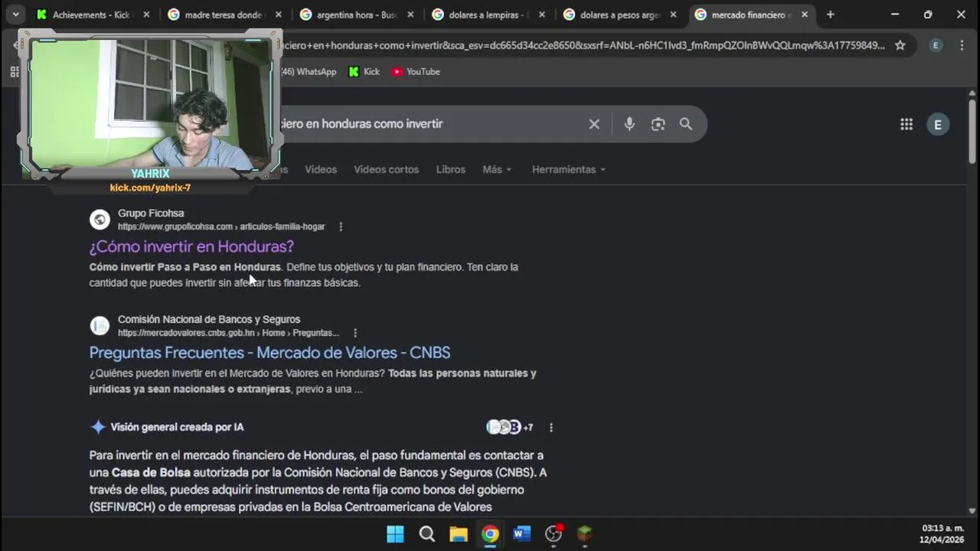
Task: Open the Minecraft block taskbar icon
Action: pyautogui.click(x=585, y=533)
